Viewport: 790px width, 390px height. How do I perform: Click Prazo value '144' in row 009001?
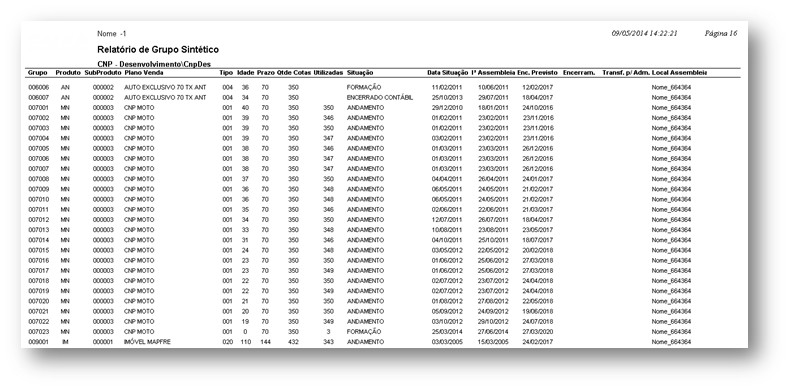pyautogui.click(x=266, y=342)
